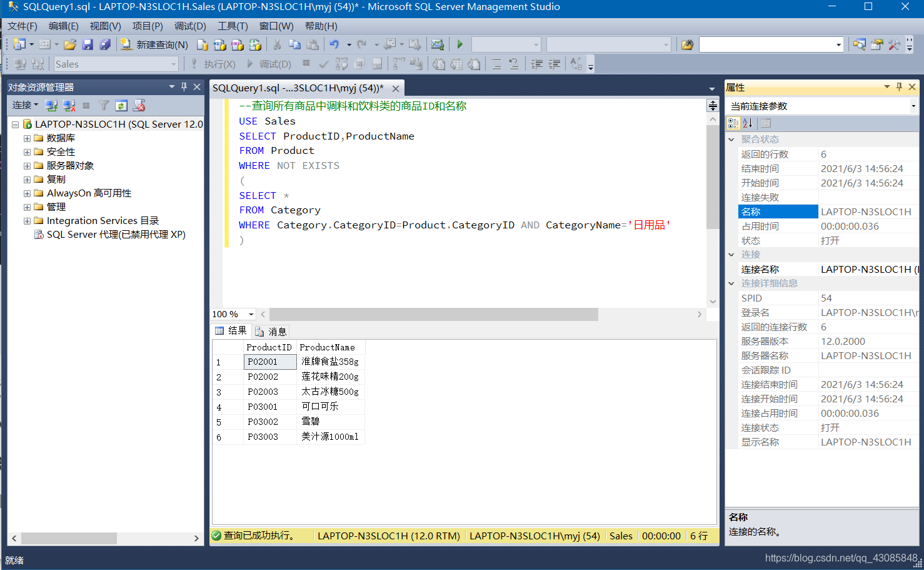This screenshot has width=924, height=570.
Task: Click Alphabetical sort icon in Properties panel
Action: tap(748, 123)
